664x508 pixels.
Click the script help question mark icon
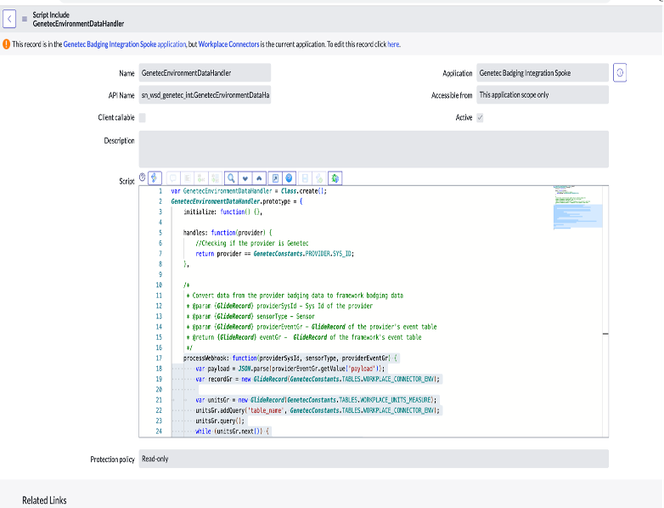[140, 177]
